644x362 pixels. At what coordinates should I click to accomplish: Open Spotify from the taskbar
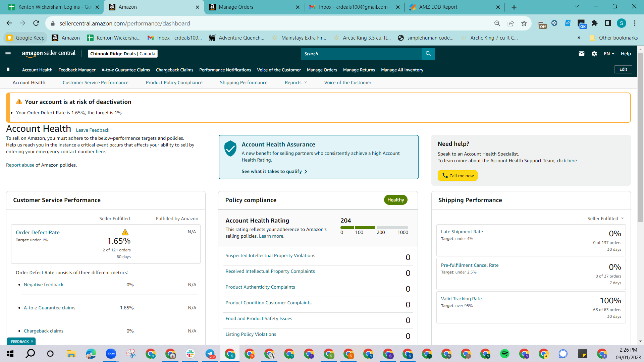pos(504,354)
